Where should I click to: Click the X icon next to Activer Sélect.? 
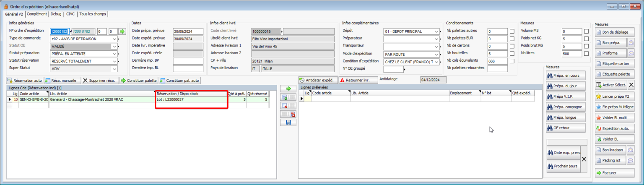click(631, 85)
